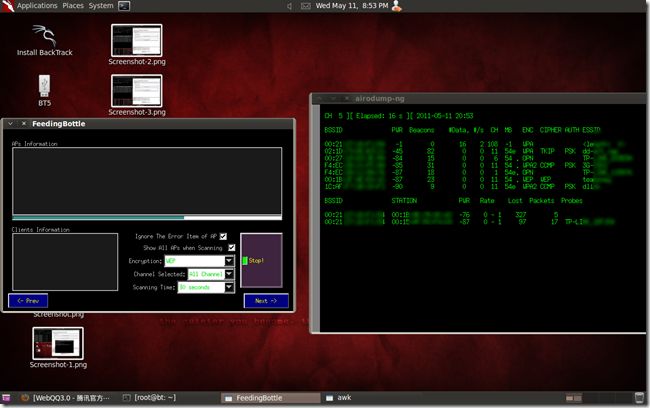Switch to awk taskbar item
The height and width of the screenshot is (408, 650).
click(x=339, y=398)
